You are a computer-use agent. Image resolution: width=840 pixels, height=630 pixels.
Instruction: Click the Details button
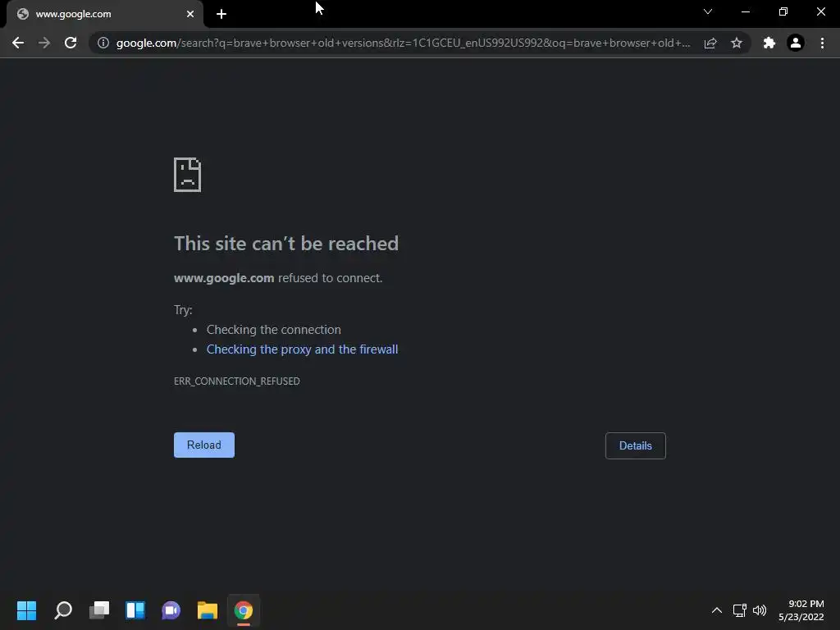pos(636,445)
